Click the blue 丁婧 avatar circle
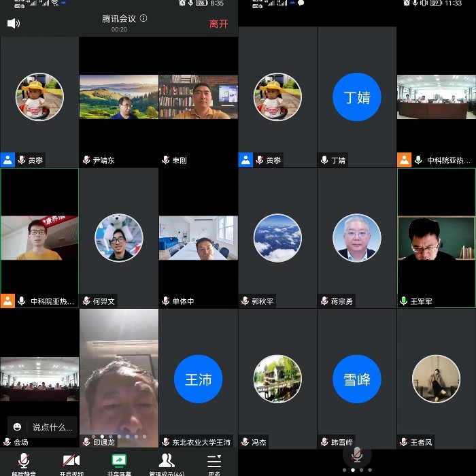This screenshot has height=476, width=476. click(357, 97)
